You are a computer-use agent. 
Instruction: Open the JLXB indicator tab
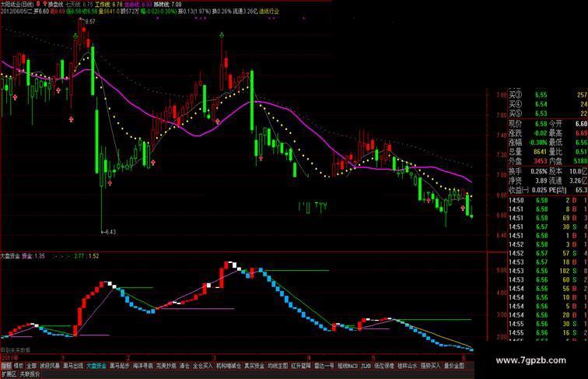click(x=366, y=366)
